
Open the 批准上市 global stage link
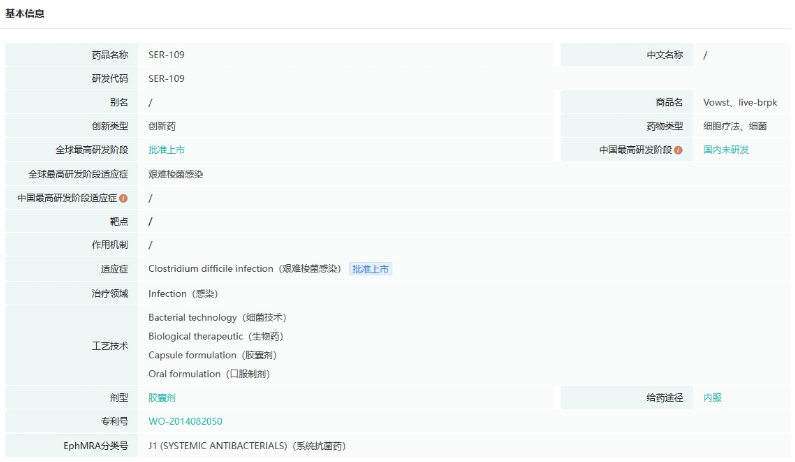166,150
